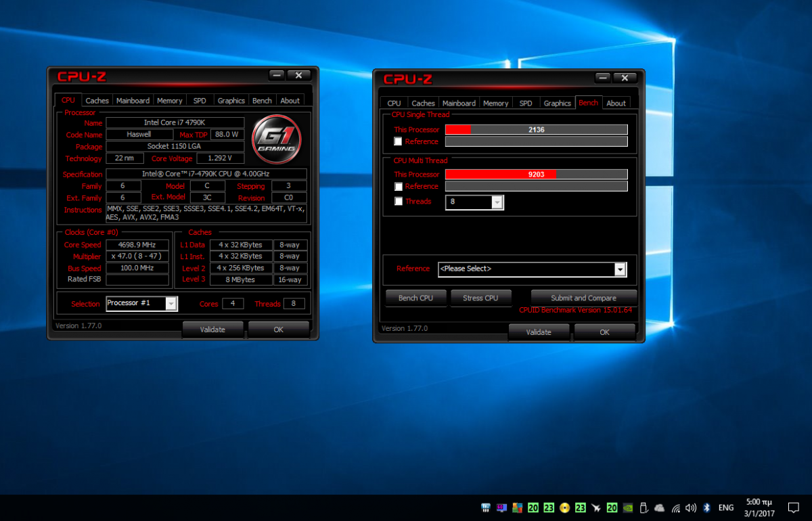Open the NVIDIA tray icon

(x=628, y=507)
